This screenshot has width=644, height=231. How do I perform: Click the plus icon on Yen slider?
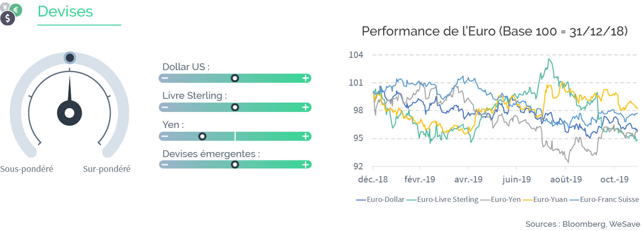[x=306, y=136]
